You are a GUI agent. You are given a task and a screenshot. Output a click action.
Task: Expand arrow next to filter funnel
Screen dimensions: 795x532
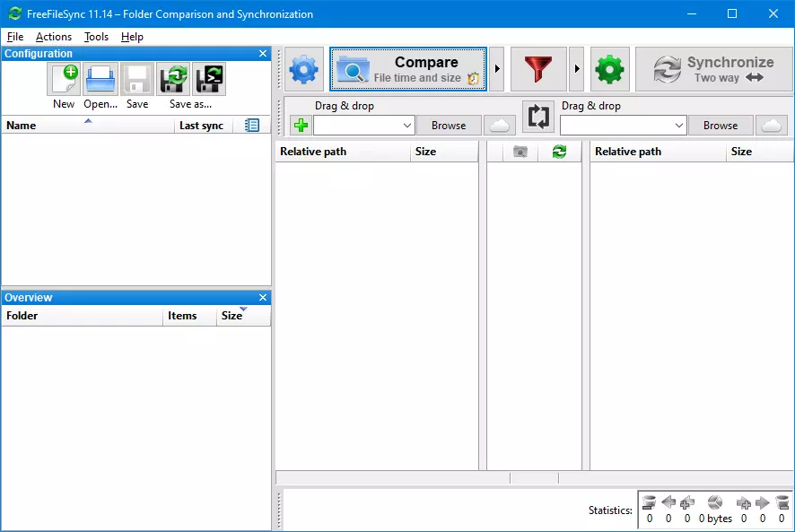(576, 69)
